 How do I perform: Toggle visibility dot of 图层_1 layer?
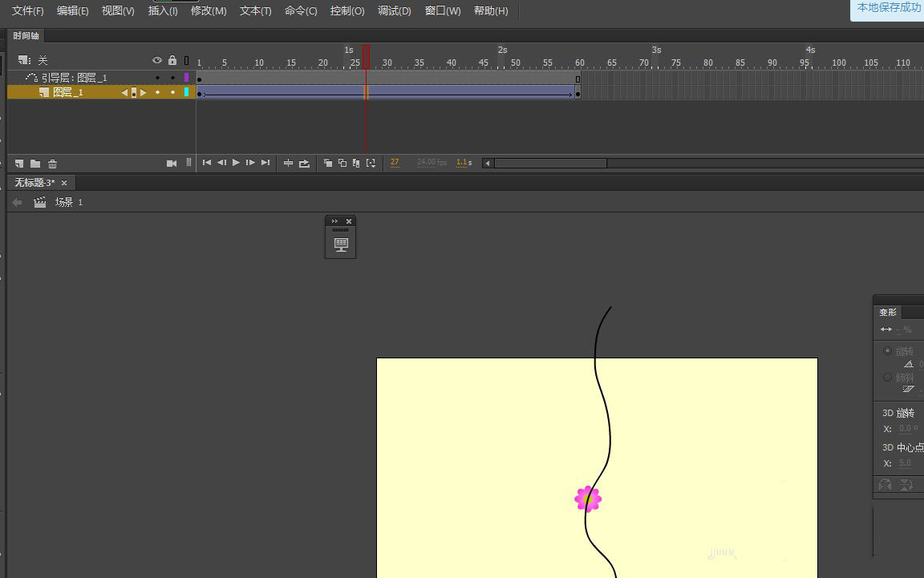pyautogui.click(x=157, y=92)
